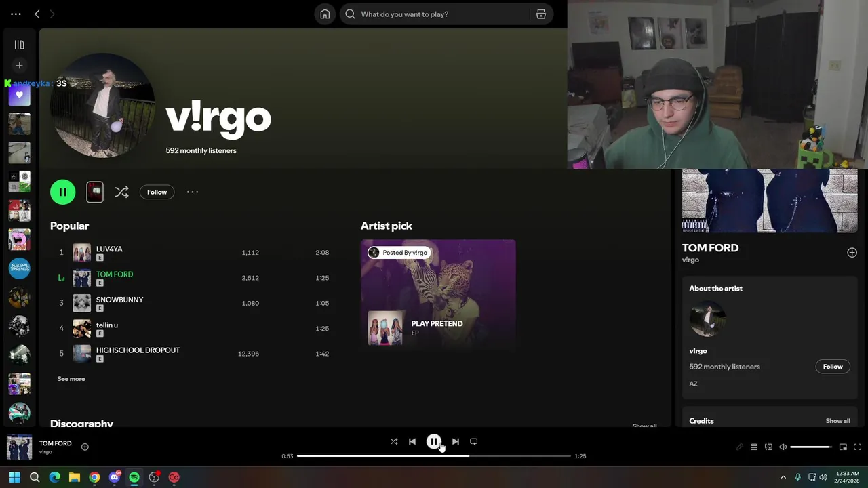Image resolution: width=868 pixels, height=488 pixels.
Task: Expand the system tray hidden icons chevron
Action: tap(783, 477)
